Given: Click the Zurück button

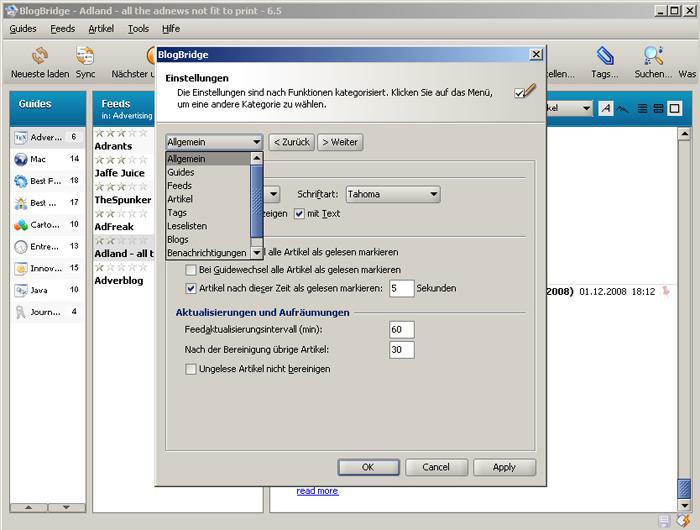Looking at the screenshot, I should (x=292, y=142).
